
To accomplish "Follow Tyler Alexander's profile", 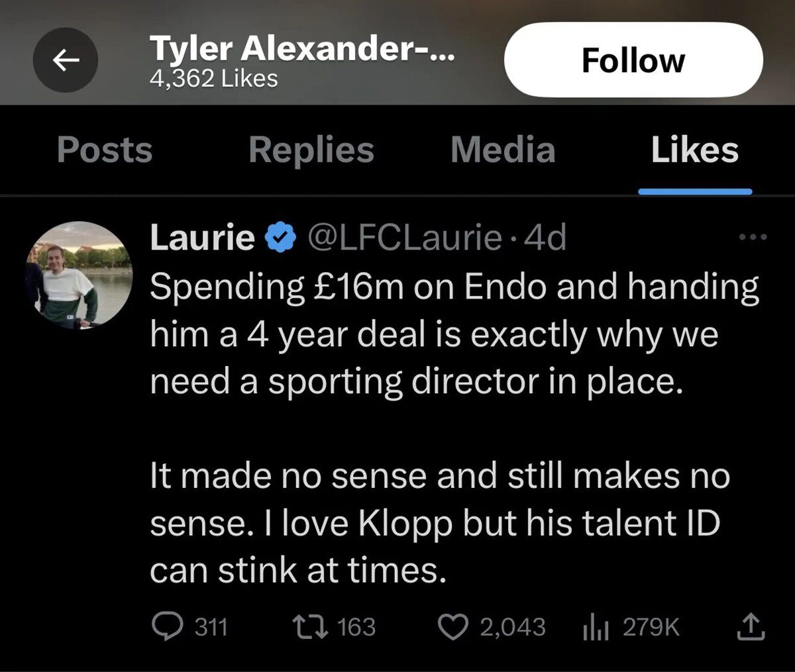I will tap(633, 60).
